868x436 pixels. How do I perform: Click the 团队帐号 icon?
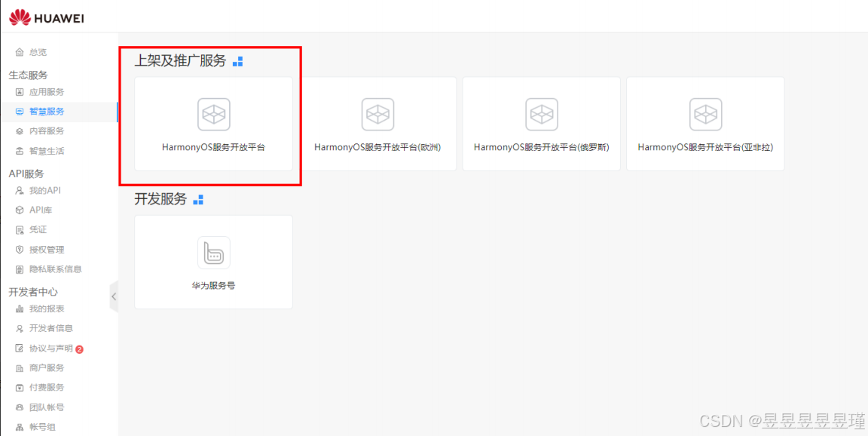(x=20, y=407)
